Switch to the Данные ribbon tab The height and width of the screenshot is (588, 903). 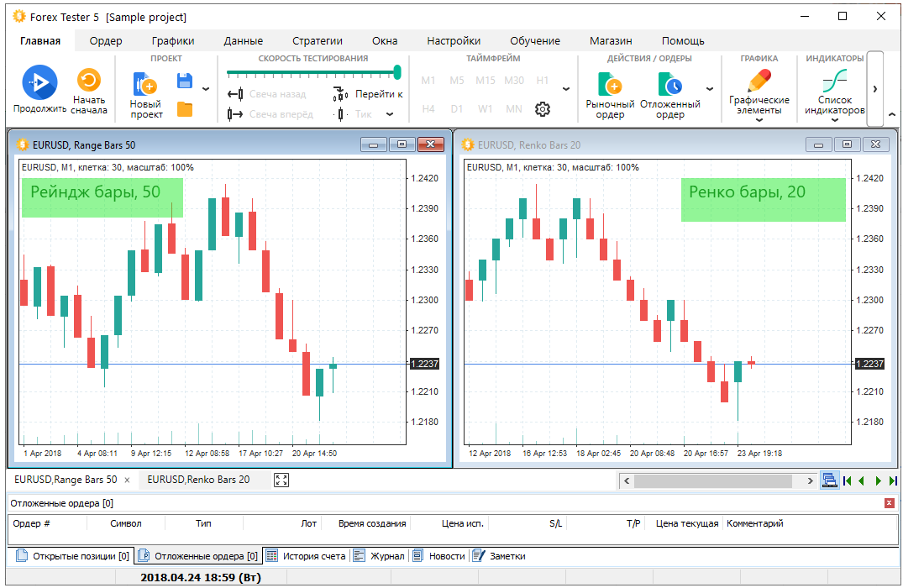(x=243, y=40)
